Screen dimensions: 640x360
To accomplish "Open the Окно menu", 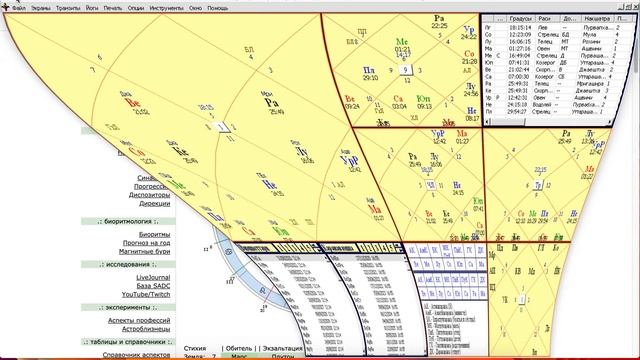I will (x=196, y=8).
